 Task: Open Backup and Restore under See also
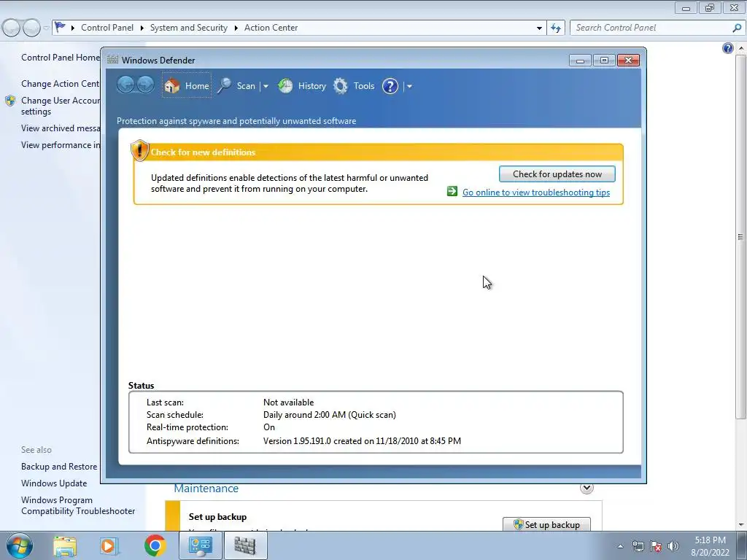click(x=59, y=467)
